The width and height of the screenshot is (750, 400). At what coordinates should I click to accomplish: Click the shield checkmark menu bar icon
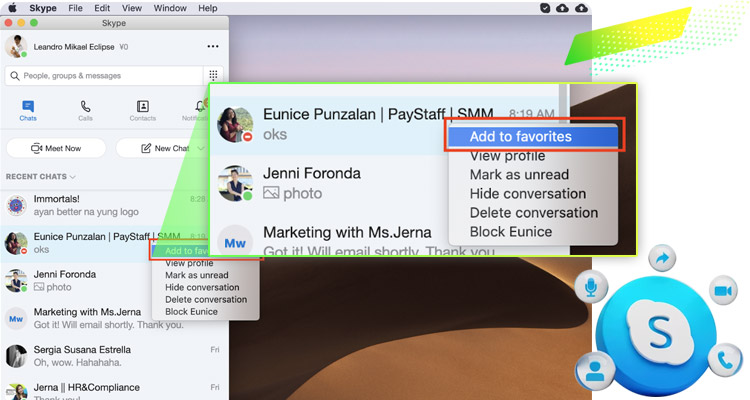tap(545, 8)
